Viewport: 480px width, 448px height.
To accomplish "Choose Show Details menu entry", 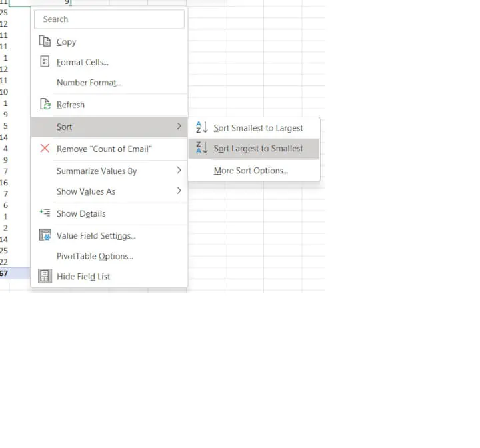I will click(109, 213).
